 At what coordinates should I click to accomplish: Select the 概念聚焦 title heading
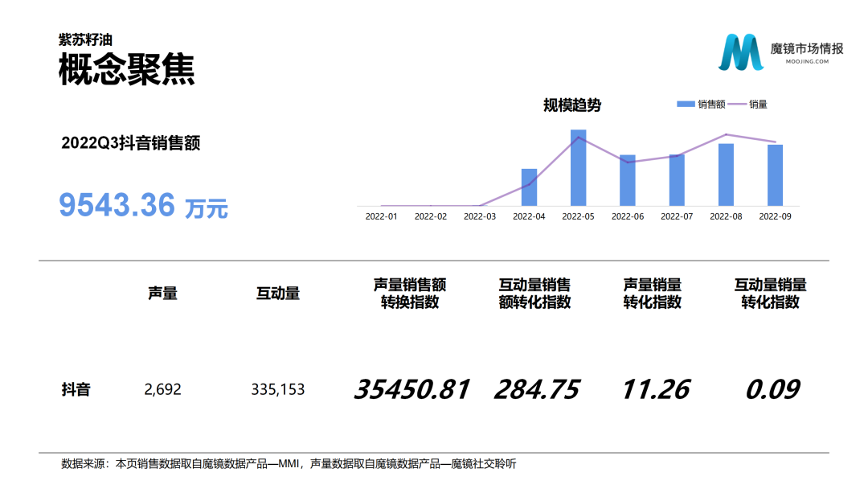[x=127, y=70]
